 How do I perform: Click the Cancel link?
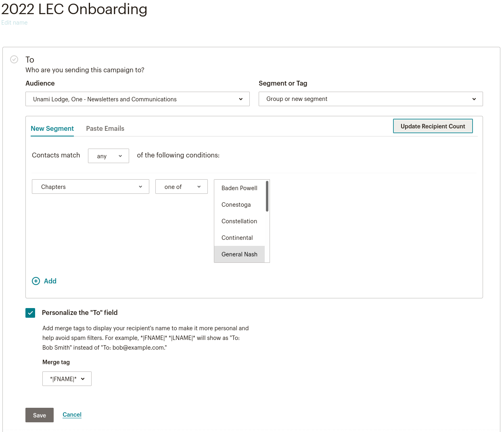[x=72, y=415]
